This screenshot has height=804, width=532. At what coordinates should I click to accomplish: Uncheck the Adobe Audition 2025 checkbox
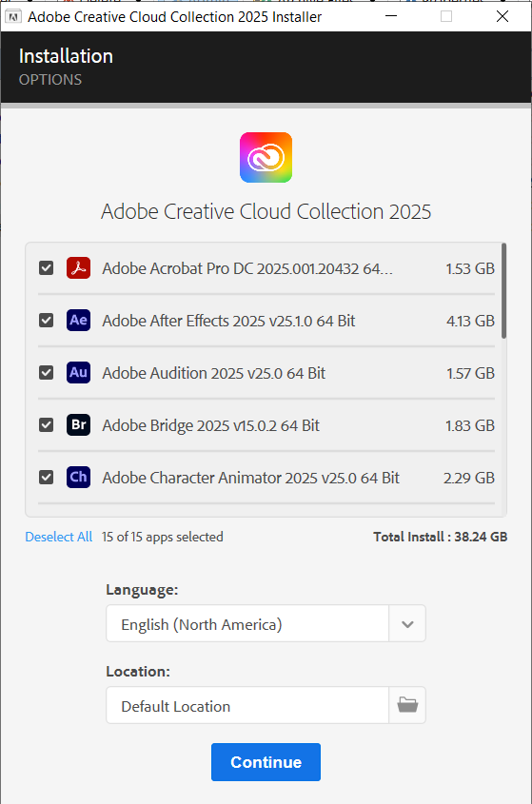(47, 373)
